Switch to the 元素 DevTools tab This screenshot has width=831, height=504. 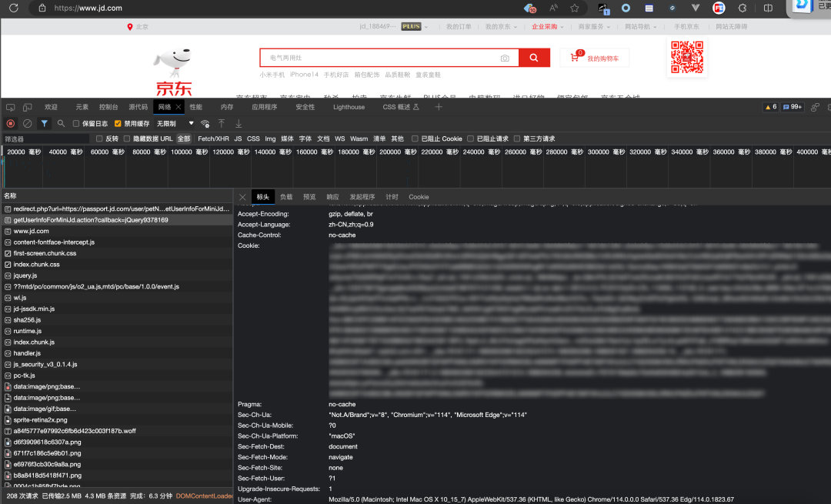tap(82, 107)
